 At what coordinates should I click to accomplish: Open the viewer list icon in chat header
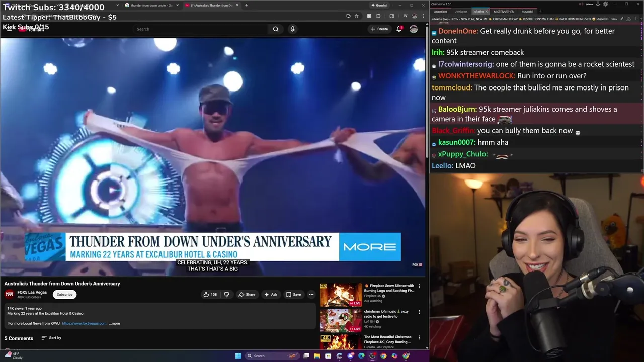(629, 19)
